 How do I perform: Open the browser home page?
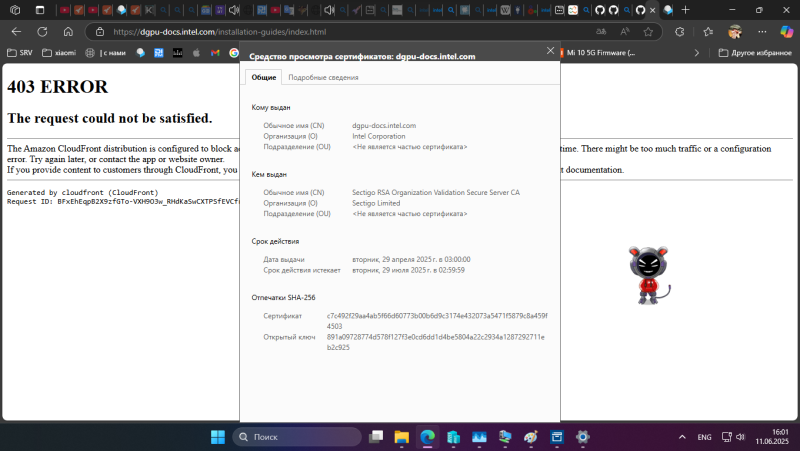click(x=68, y=32)
